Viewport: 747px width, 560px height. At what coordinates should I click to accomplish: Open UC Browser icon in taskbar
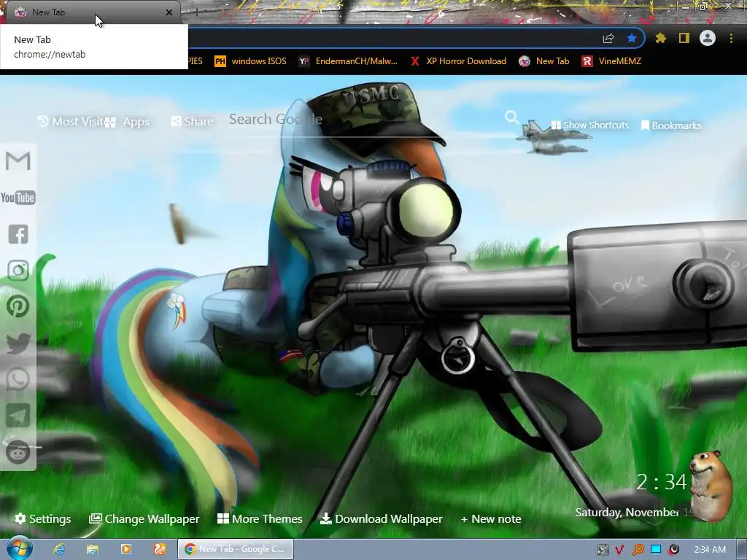[x=160, y=550]
